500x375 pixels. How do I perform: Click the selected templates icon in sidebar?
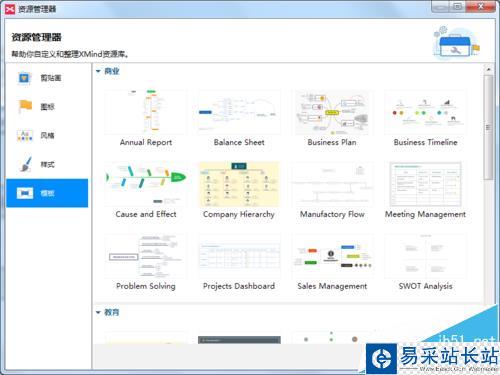pos(25,193)
